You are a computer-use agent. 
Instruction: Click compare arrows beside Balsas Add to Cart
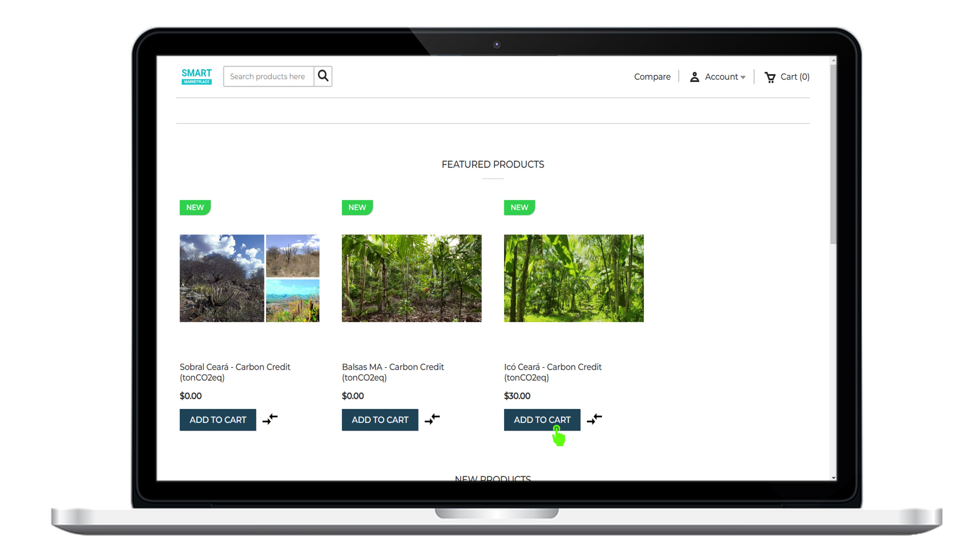[432, 420]
